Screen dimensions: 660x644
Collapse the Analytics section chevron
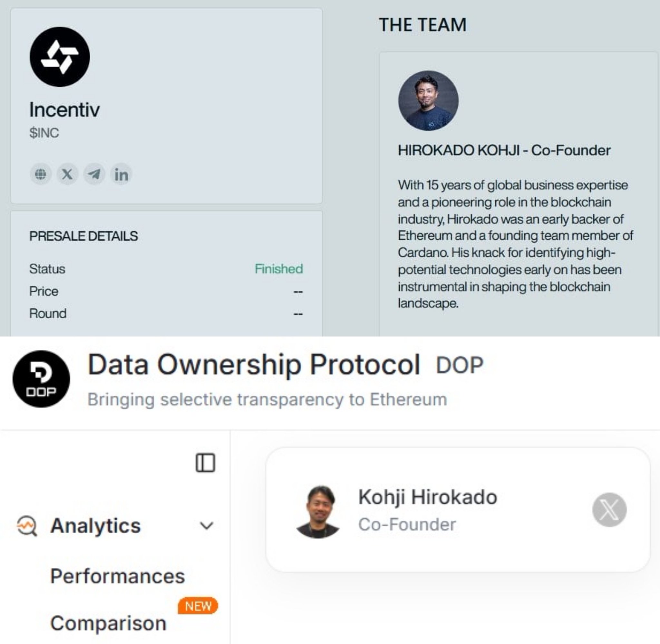pos(207,526)
